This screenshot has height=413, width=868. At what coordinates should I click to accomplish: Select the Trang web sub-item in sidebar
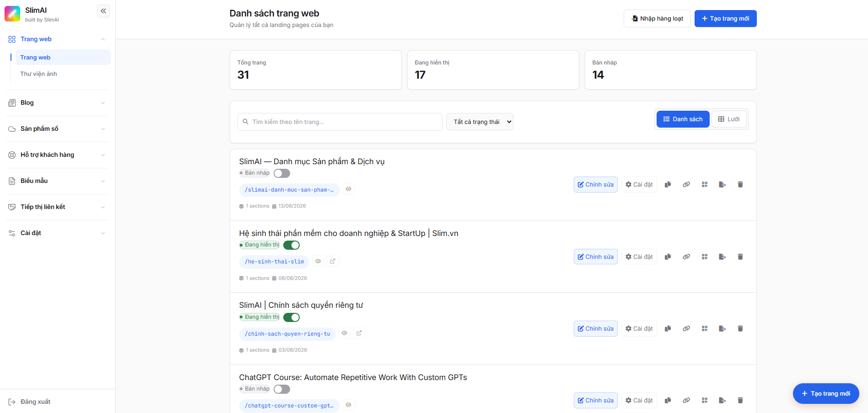point(63,57)
